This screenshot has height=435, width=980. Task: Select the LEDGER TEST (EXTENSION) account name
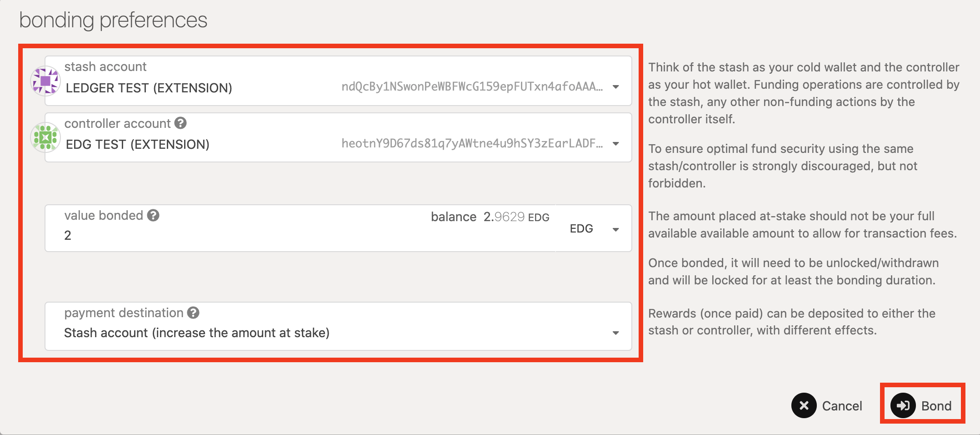click(x=149, y=88)
